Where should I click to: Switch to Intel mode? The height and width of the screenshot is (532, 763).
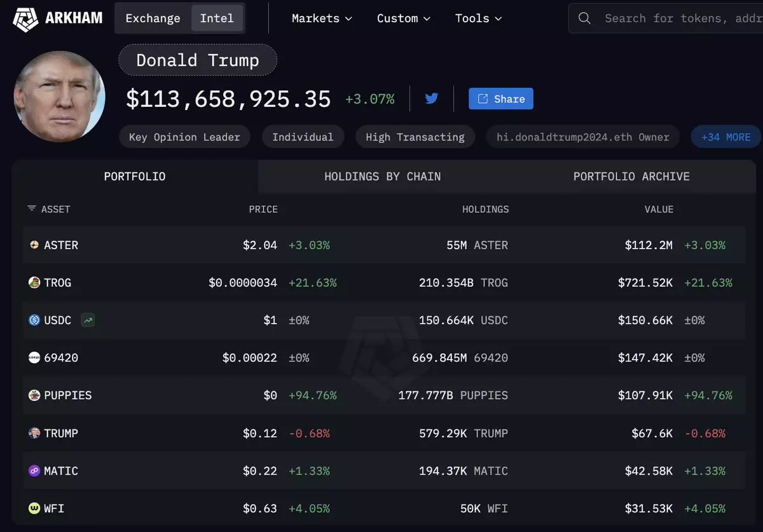(x=217, y=18)
